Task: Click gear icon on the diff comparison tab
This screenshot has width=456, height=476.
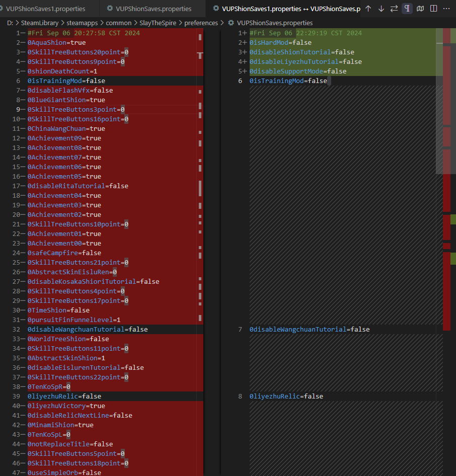Action: [x=216, y=9]
